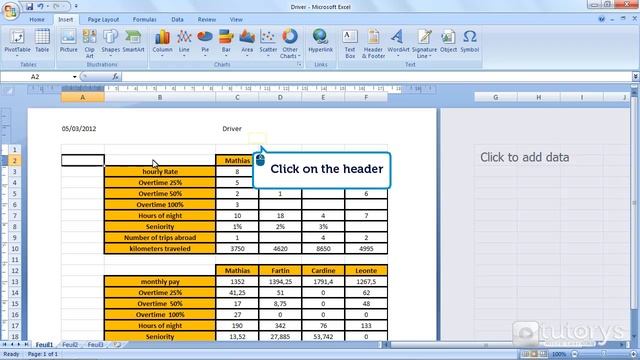Screen dimensions: 640x360
Task: Open the Feuil2 sheet tab
Action: (70, 345)
